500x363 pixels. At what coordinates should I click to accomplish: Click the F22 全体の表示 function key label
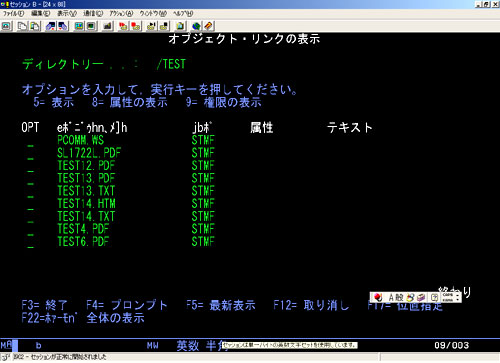[83, 318]
